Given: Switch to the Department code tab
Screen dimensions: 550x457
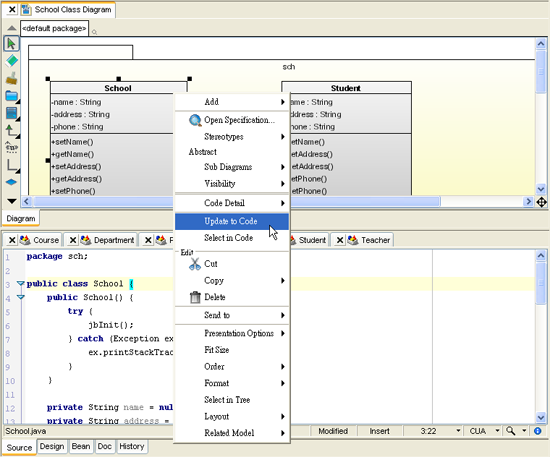Looking at the screenshot, I should (x=114, y=240).
